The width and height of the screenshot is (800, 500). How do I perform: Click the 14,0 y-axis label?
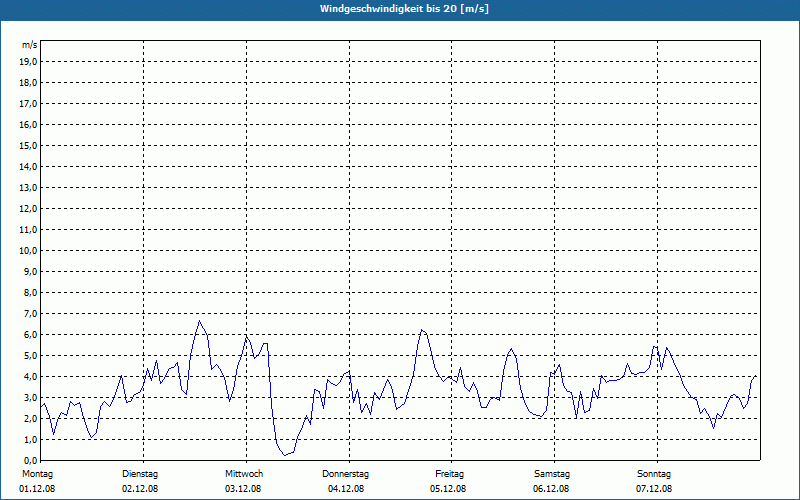coord(28,166)
